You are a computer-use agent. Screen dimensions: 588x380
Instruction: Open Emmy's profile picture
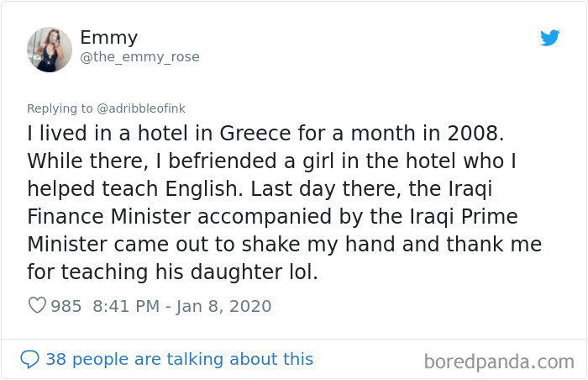point(50,50)
